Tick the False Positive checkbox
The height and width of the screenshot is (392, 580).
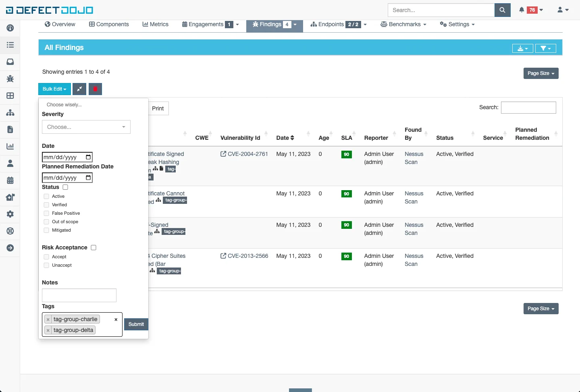coord(46,213)
